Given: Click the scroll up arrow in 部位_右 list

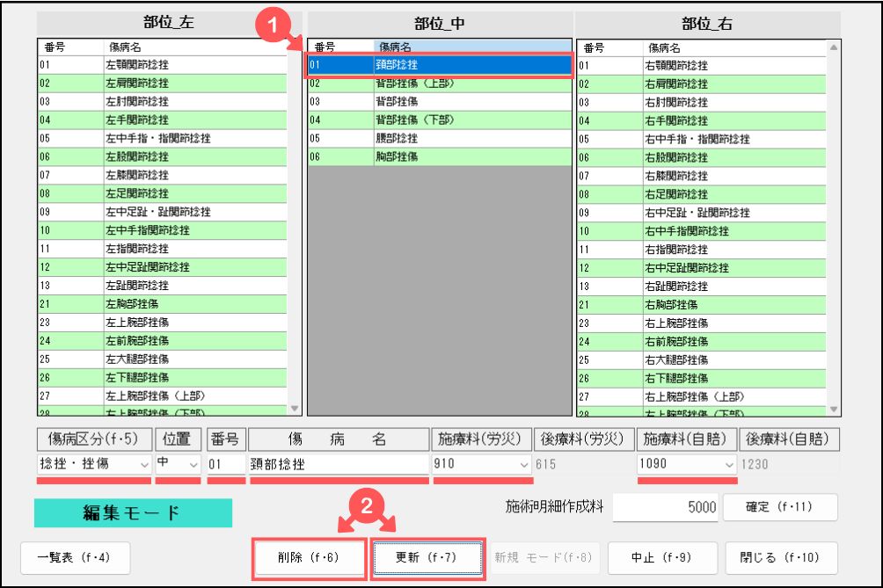Looking at the screenshot, I should pos(833,47).
